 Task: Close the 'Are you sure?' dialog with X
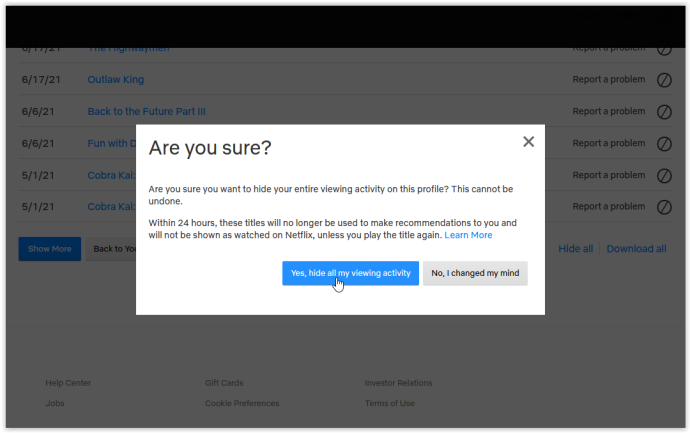coord(529,142)
